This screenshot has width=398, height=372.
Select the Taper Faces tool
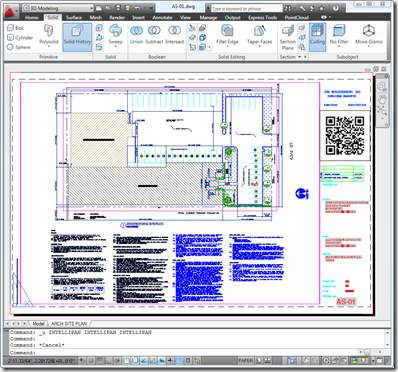click(259, 35)
